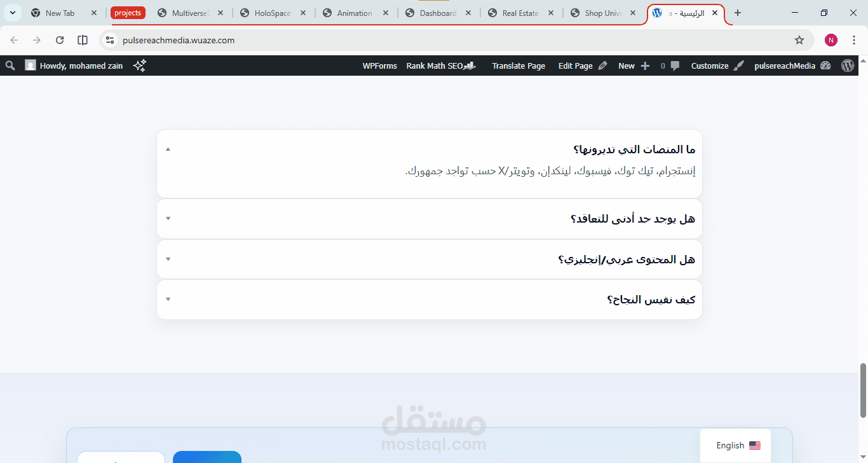Close the New Tab tab
The image size is (868, 463).
pyautogui.click(x=94, y=13)
